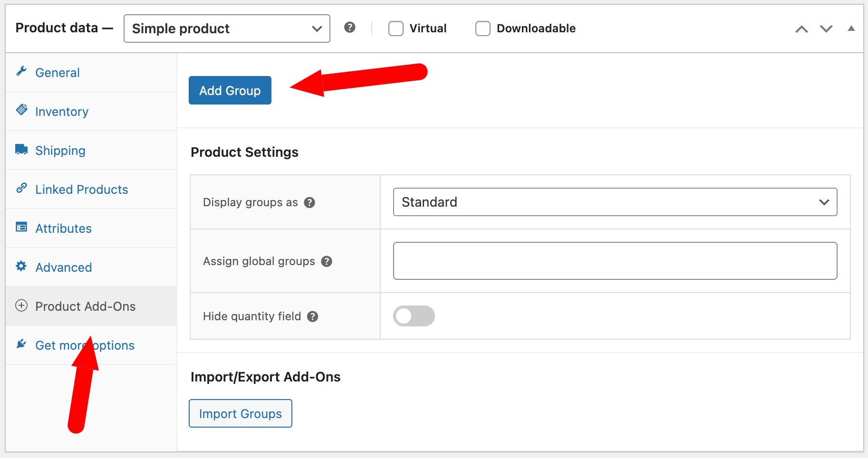Open the Display groups as dropdown showing Standard
The height and width of the screenshot is (458, 868).
(x=615, y=202)
